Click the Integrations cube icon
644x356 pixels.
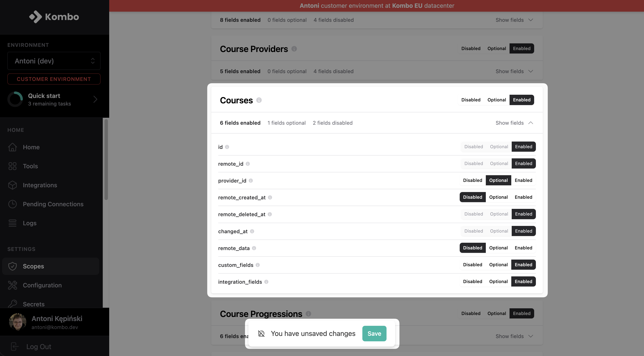tap(13, 185)
